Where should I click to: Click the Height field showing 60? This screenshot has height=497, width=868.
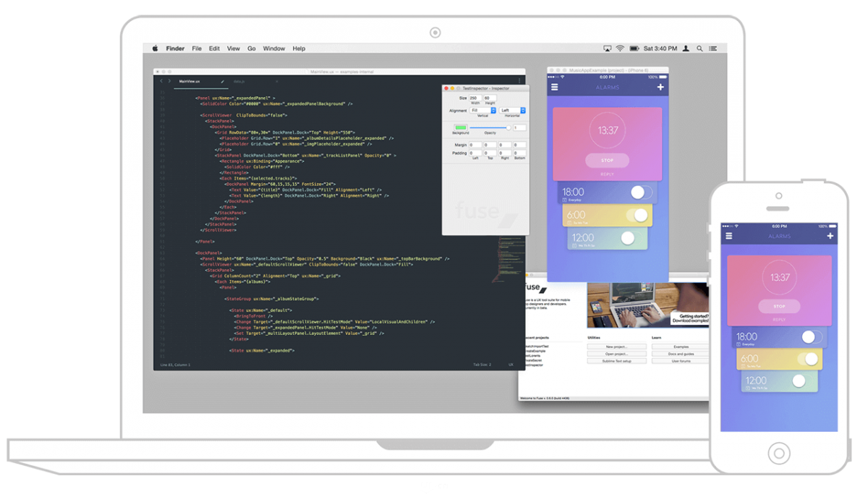[490, 98]
